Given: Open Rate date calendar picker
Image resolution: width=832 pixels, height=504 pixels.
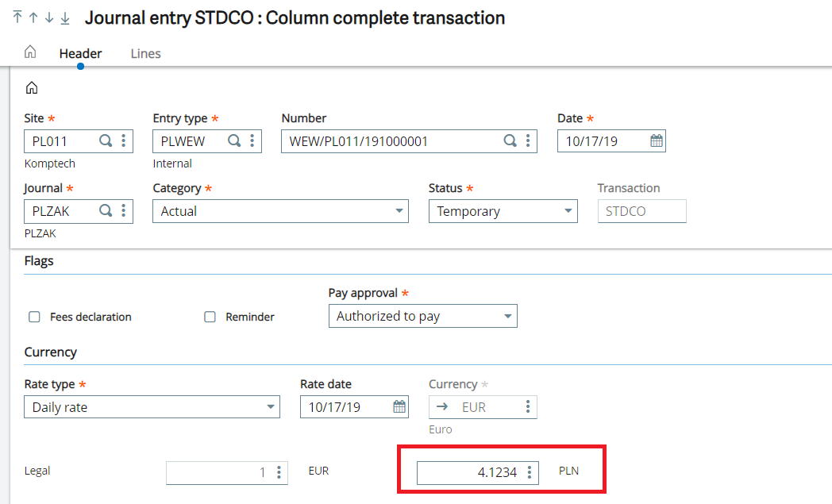Looking at the screenshot, I should pyautogui.click(x=399, y=407).
